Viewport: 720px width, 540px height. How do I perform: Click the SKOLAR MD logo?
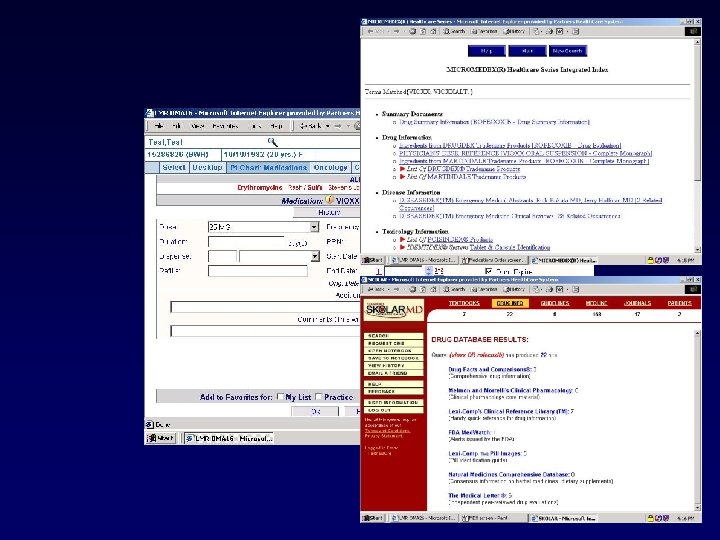[x=394, y=310]
